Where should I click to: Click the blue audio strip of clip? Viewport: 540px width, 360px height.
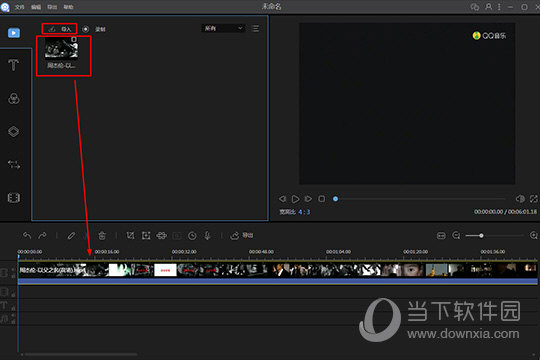(278, 281)
